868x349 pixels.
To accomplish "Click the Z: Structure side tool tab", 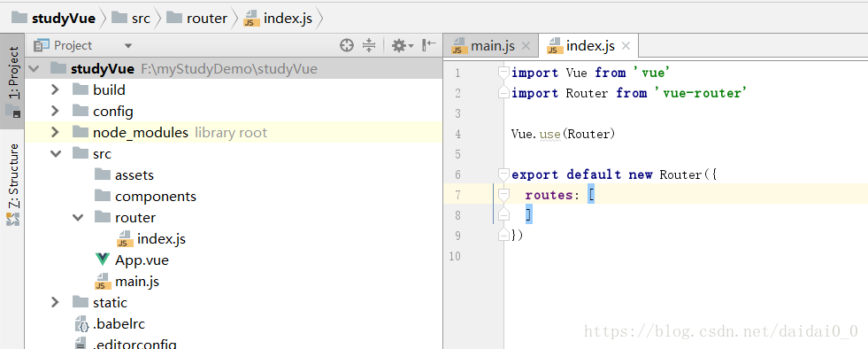I will click(x=12, y=184).
